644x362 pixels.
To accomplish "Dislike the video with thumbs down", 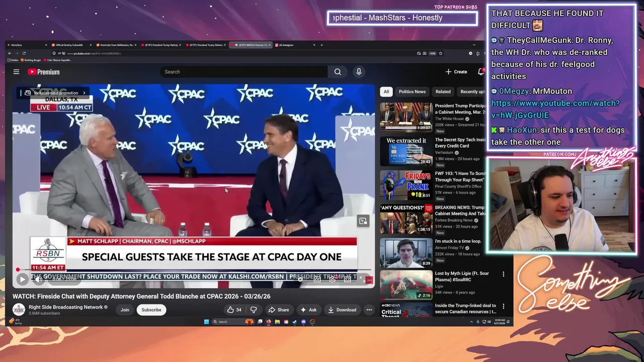I will (x=254, y=310).
